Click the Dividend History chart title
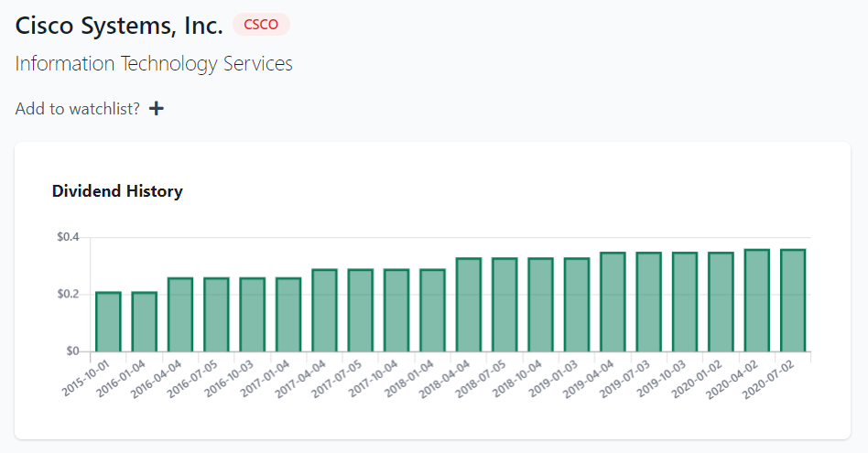The width and height of the screenshot is (868, 453). coord(117,191)
